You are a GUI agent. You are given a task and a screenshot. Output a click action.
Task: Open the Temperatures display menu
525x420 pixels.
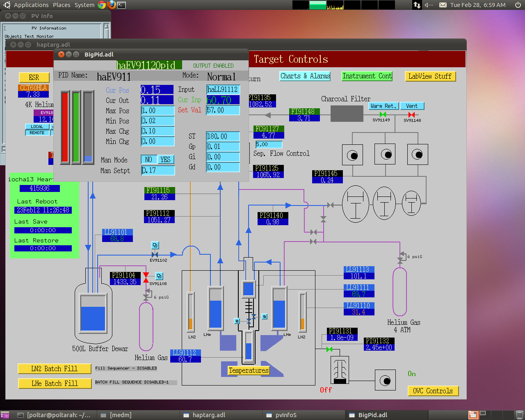point(249,370)
